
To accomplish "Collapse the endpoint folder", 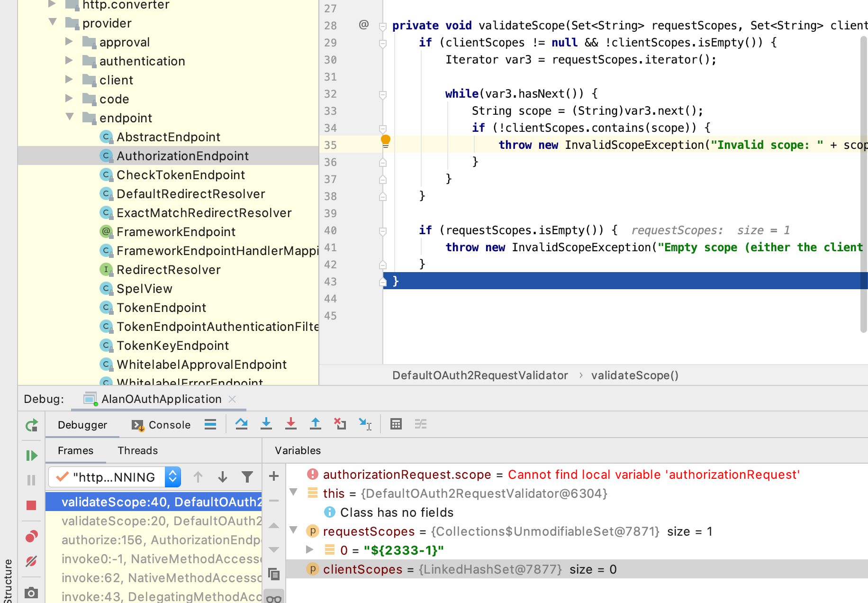I will pyautogui.click(x=70, y=117).
